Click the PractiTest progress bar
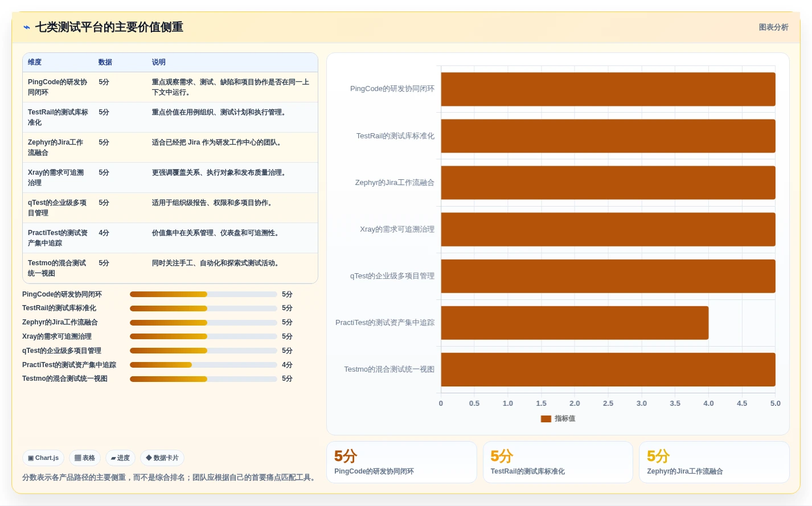812x506 pixels. click(x=203, y=365)
